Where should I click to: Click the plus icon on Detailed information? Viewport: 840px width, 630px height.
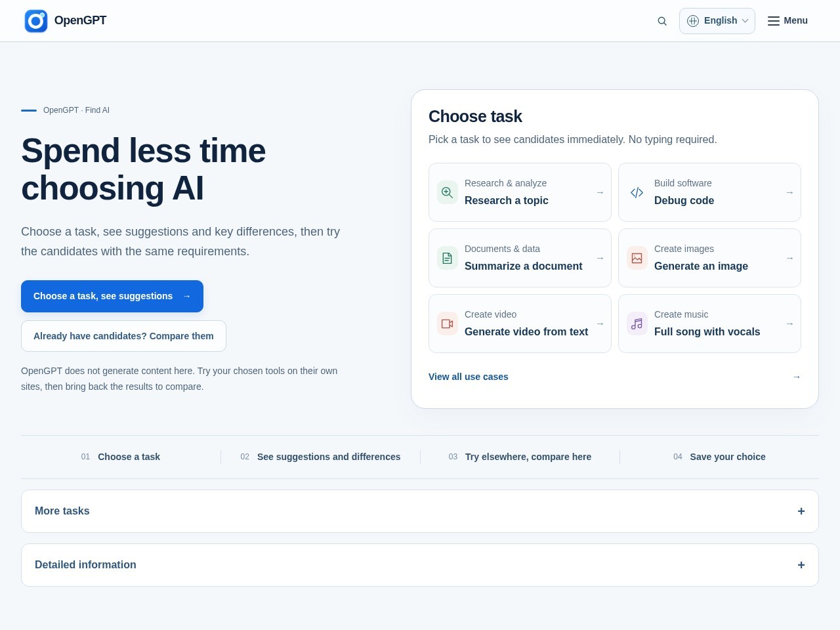coord(801,565)
